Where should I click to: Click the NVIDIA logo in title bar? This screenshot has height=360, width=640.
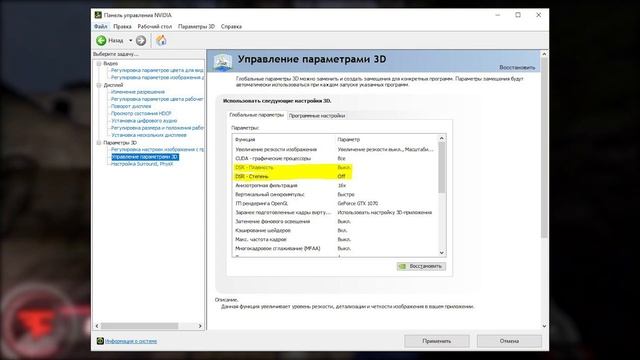tap(98, 15)
